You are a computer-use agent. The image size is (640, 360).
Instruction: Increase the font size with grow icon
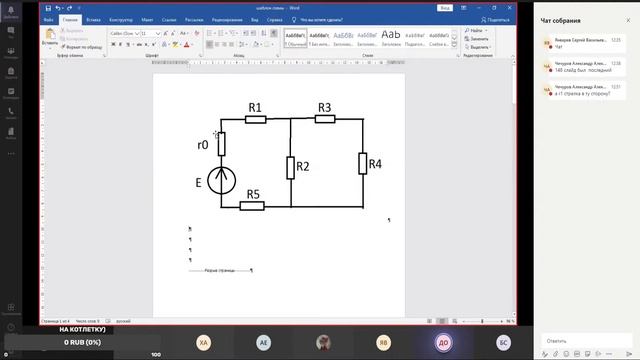click(x=166, y=33)
